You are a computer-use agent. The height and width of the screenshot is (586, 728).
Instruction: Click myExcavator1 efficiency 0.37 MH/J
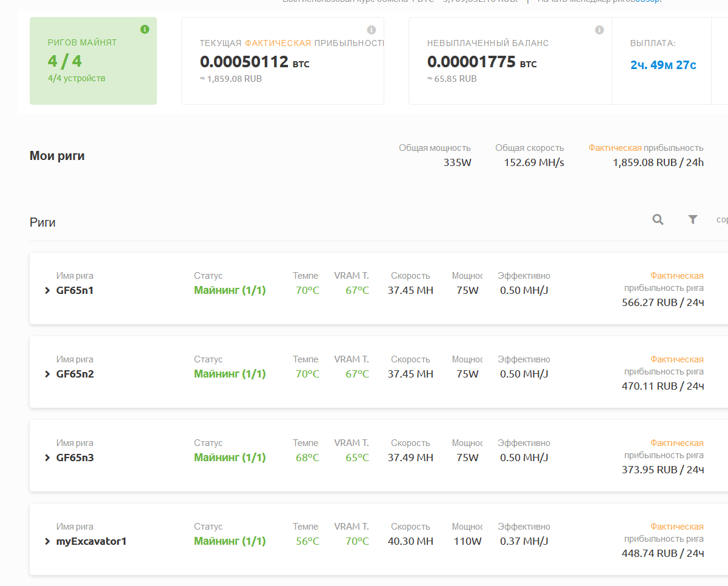coord(524,541)
